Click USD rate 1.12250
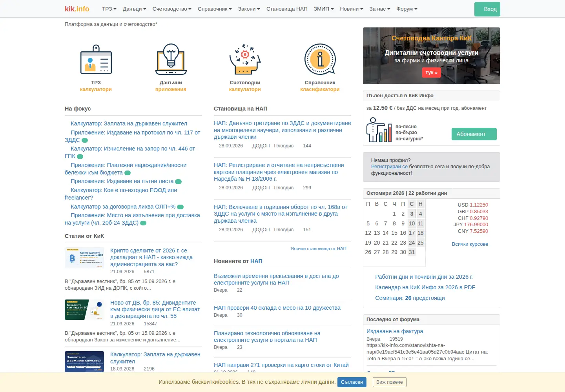The height and width of the screenshot is (392, 565). coord(479,205)
